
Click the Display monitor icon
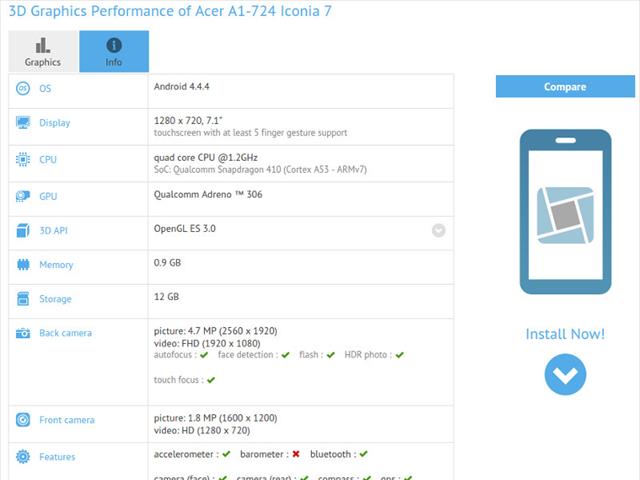23,122
